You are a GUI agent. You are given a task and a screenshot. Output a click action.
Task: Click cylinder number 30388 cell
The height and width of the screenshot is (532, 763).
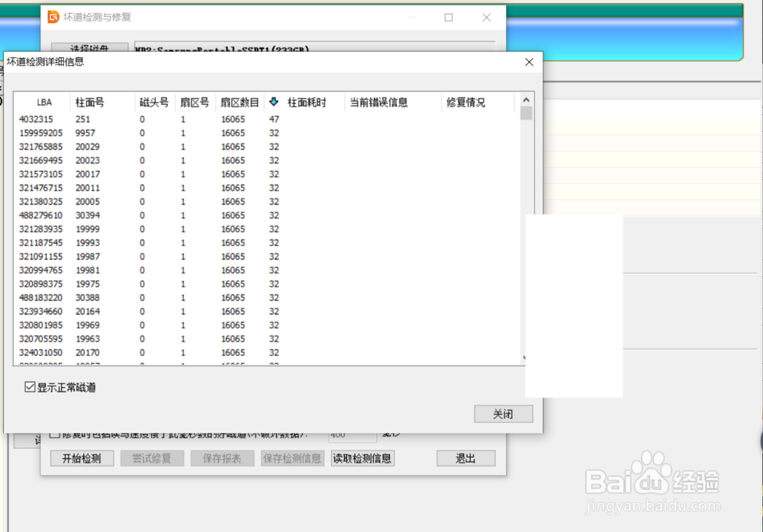(x=88, y=298)
